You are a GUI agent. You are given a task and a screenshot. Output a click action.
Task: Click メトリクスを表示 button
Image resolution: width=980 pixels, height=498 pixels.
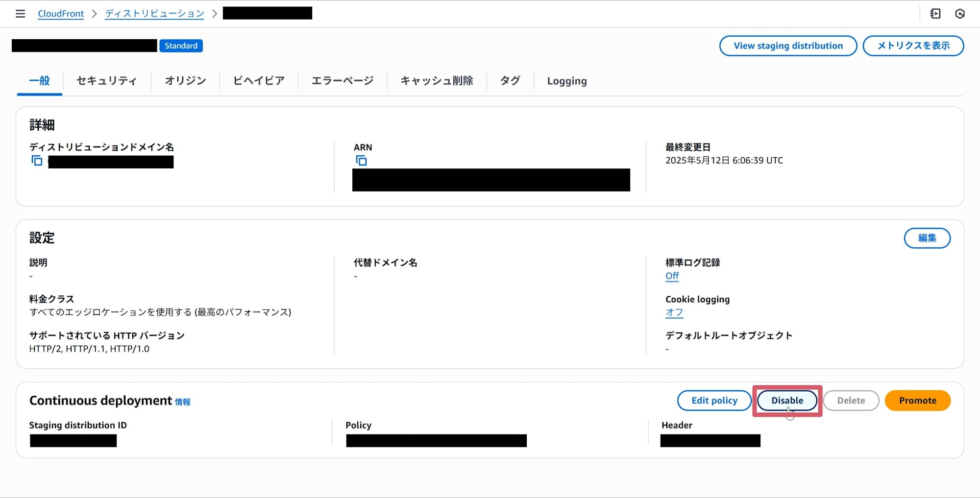(x=913, y=46)
